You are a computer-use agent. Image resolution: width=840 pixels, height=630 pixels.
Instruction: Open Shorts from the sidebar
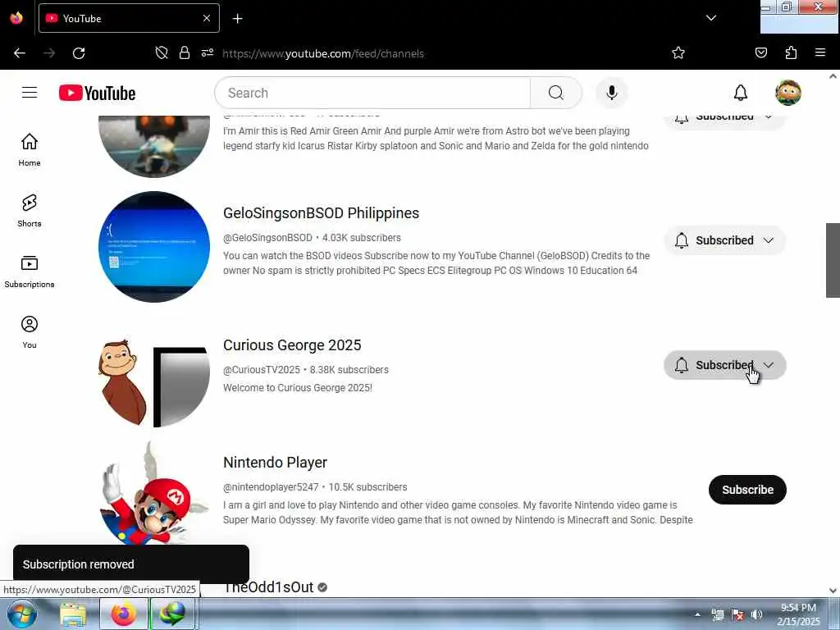tap(30, 211)
